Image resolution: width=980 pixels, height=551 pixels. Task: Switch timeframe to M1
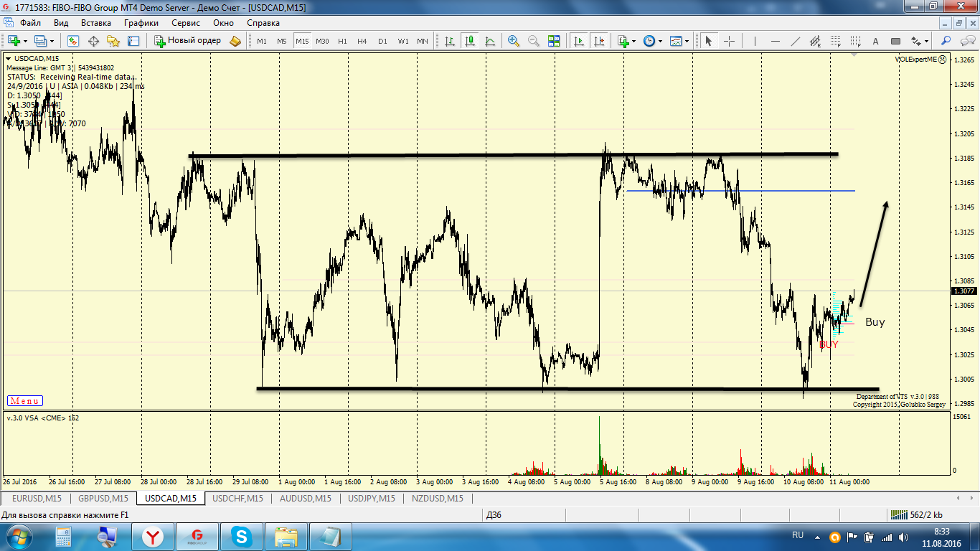262,41
